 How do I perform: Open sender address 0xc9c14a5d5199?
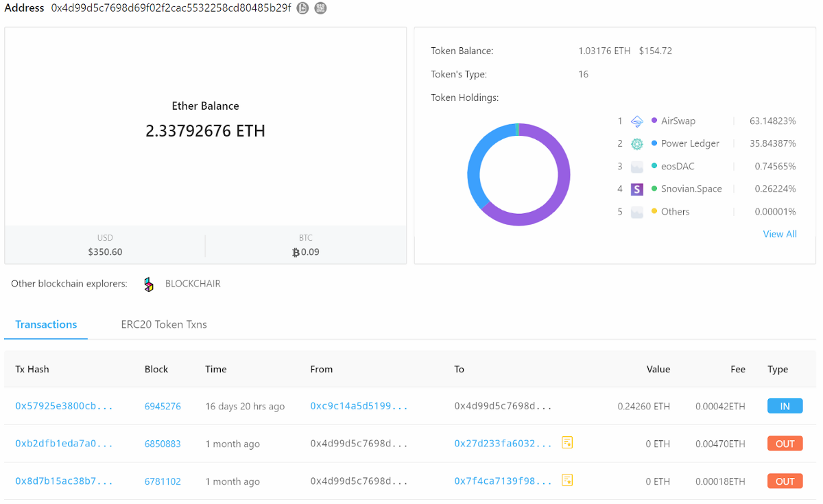click(359, 406)
